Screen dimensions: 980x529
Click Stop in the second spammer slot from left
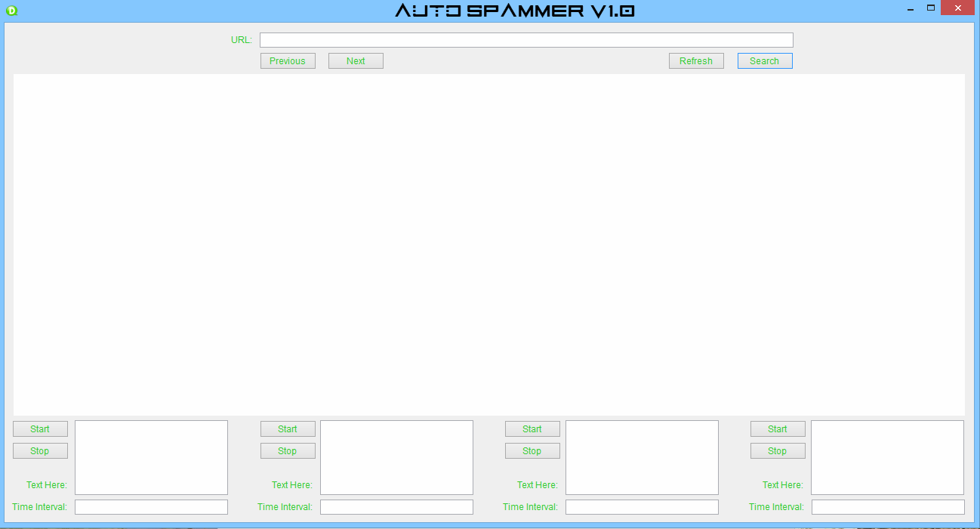(288, 451)
